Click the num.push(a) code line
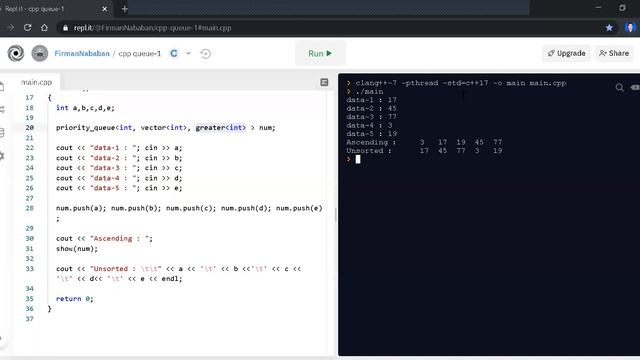This screenshot has height=360, width=640. click(189, 208)
